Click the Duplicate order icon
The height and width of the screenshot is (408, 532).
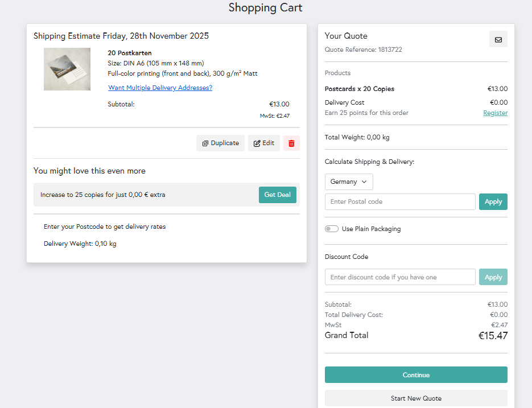coord(220,143)
